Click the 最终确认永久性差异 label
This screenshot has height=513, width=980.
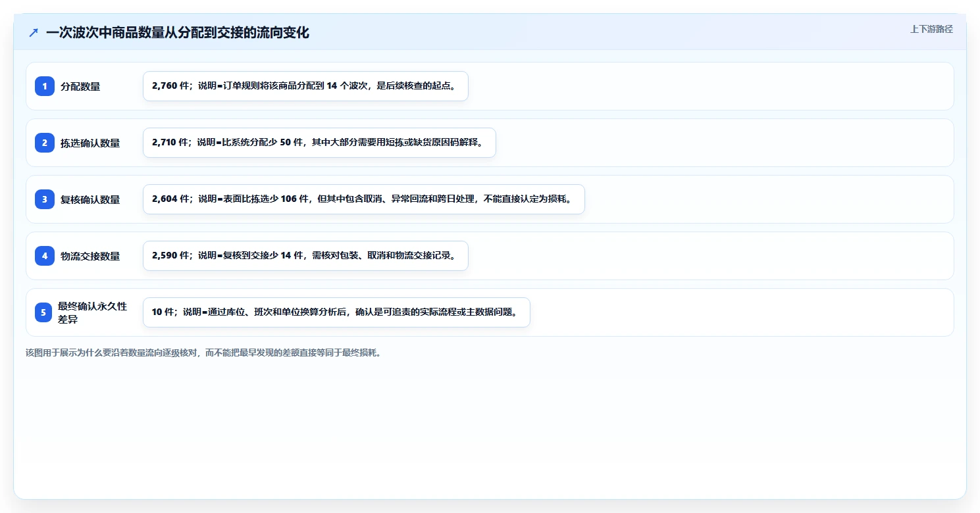92,312
